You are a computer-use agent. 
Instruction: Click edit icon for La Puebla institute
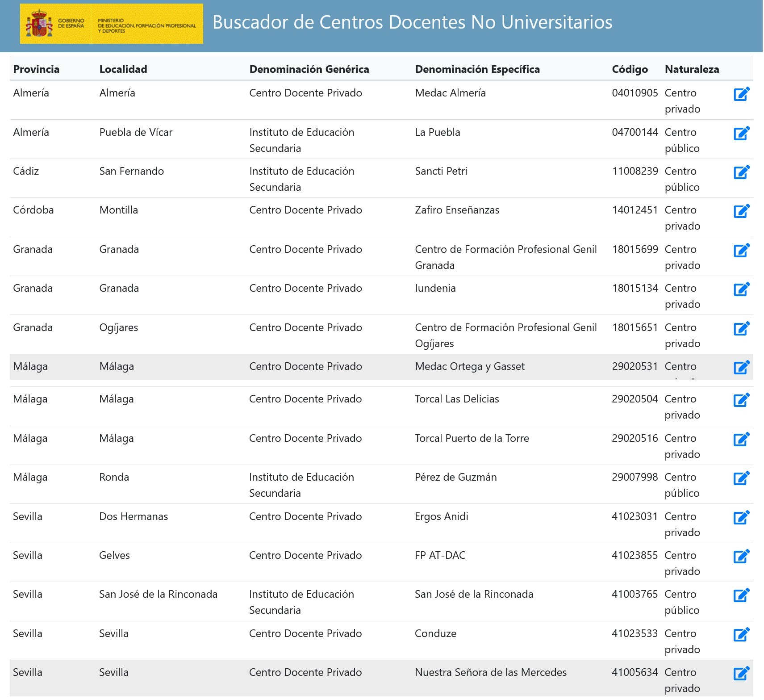point(741,134)
